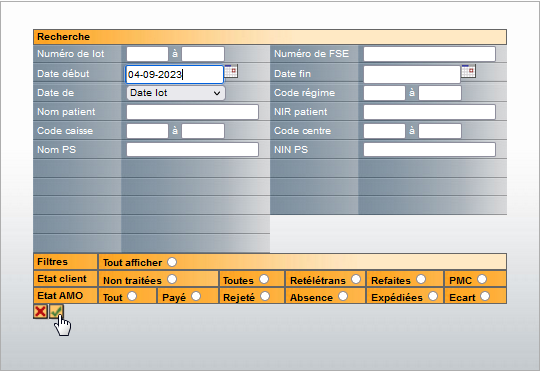Select the Ecart radio button
The image size is (540, 371).
pyautogui.click(x=485, y=296)
